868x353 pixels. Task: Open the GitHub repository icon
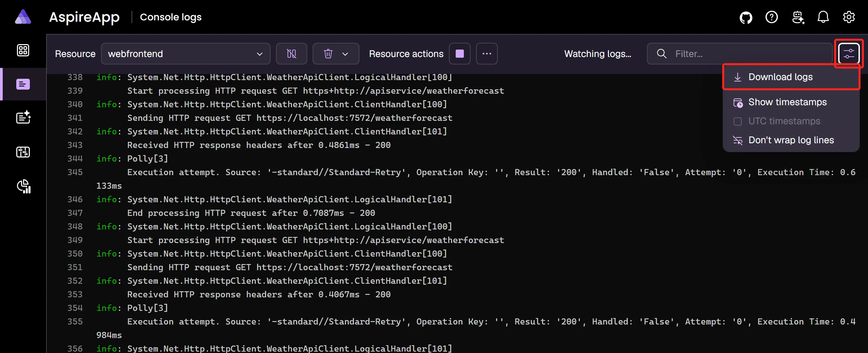[746, 17]
